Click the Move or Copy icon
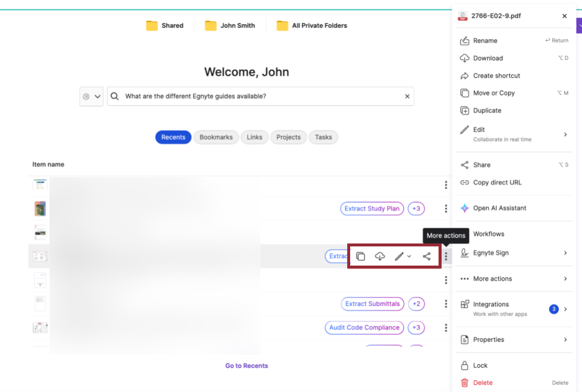The image size is (582, 392). click(x=464, y=93)
